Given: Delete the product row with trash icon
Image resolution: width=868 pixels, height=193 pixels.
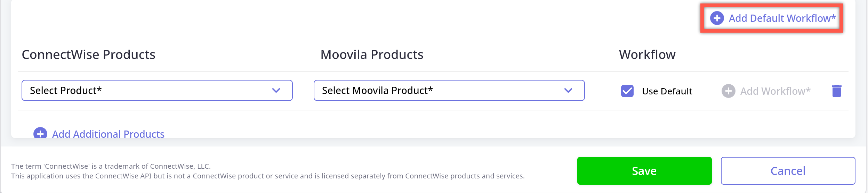Looking at the screenshot, I should (837, 91).
